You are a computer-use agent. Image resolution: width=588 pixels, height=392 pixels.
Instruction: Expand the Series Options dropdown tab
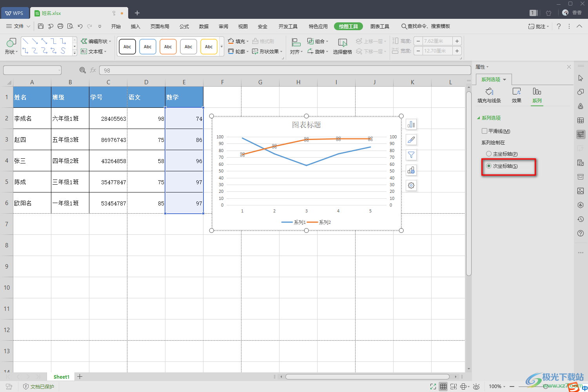494,79
